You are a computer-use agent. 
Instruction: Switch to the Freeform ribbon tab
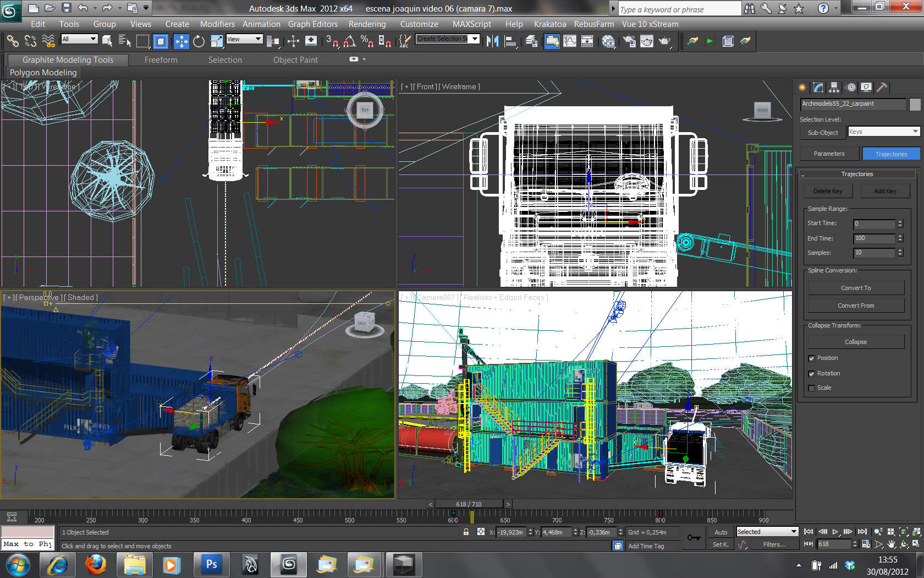(x=161, y=60)
